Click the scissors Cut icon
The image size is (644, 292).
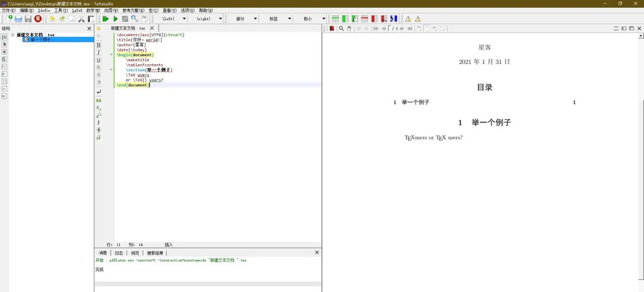point(81,19)
